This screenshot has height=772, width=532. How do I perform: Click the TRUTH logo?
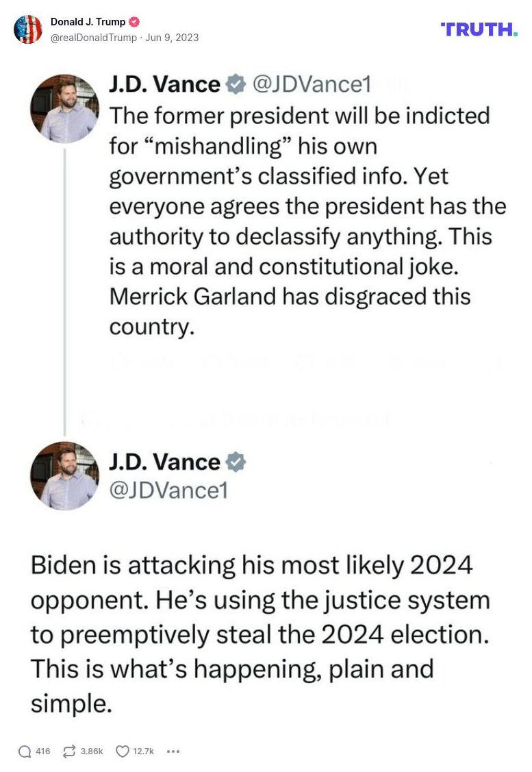click(479, 29)
